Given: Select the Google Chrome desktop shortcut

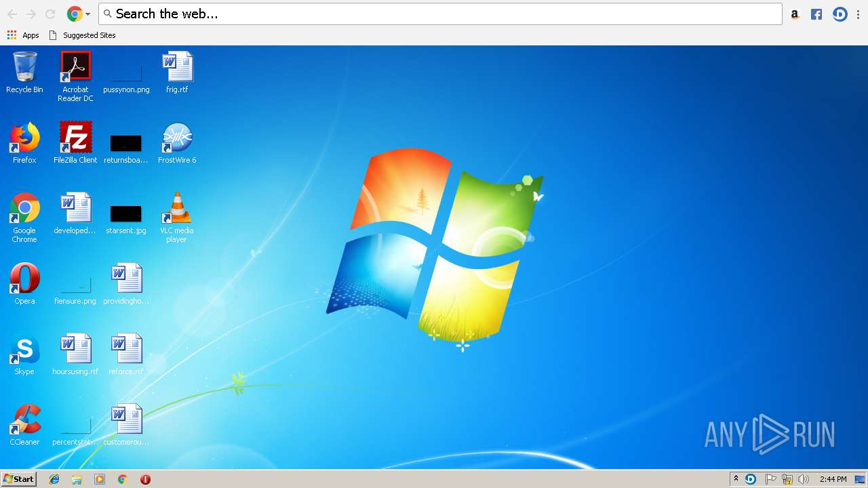Looking at the screenshot, I should (x=24, y=217).
